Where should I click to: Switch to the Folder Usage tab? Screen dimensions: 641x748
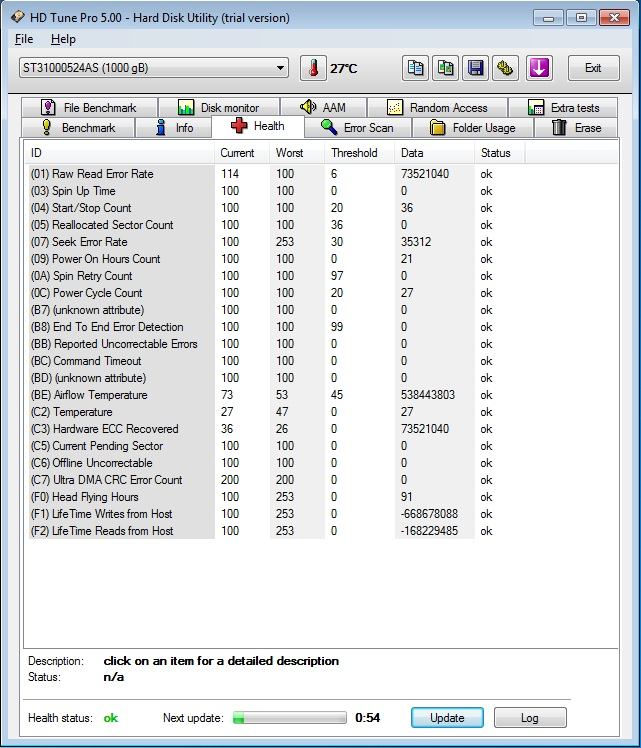click(x=473, y=128)
